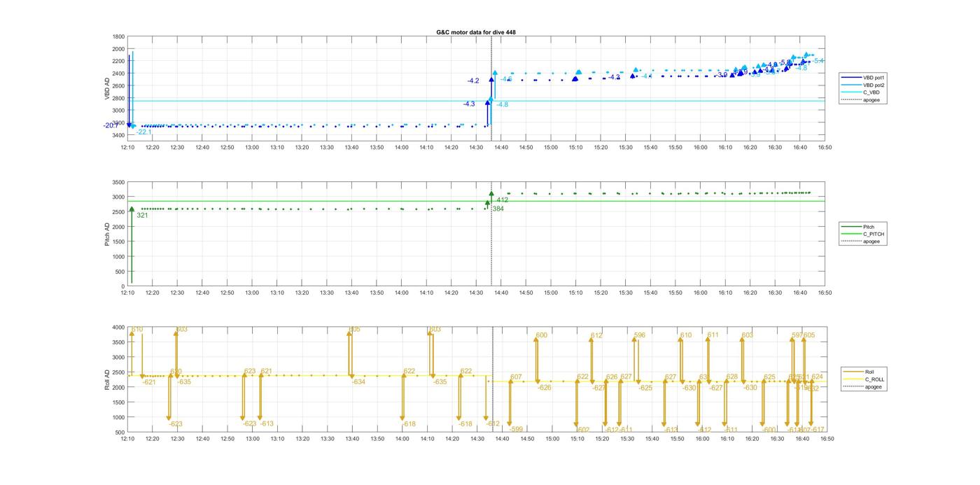The height and width of the screenshot is (485, 980).
Task: Click the dark blue "-4.2" data label
Action: click(x=473, y=81)
